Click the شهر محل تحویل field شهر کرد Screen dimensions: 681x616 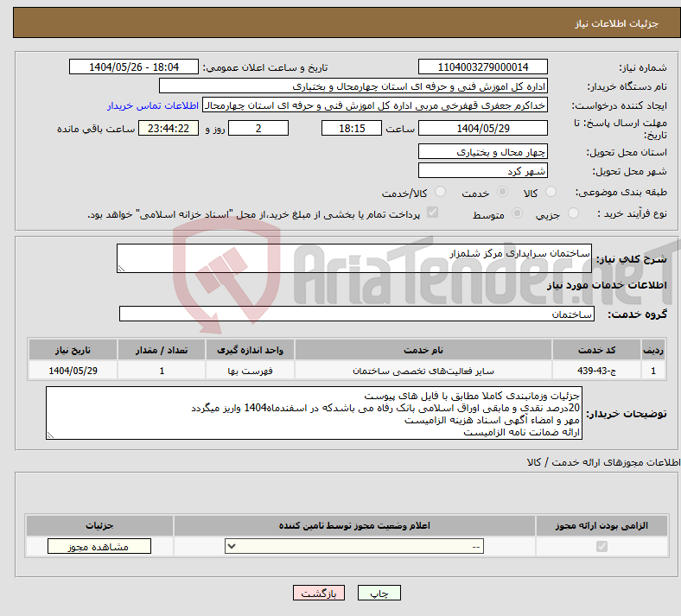point(482,170)
